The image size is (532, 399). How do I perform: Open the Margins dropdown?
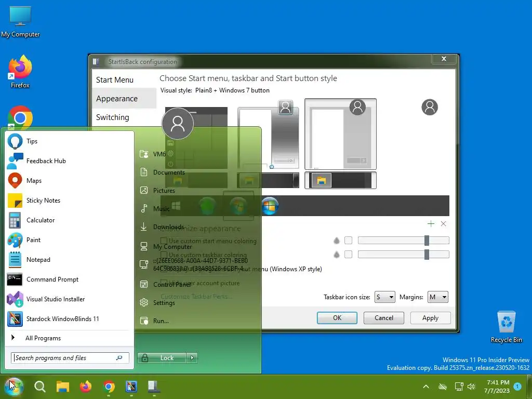point(437,297)
